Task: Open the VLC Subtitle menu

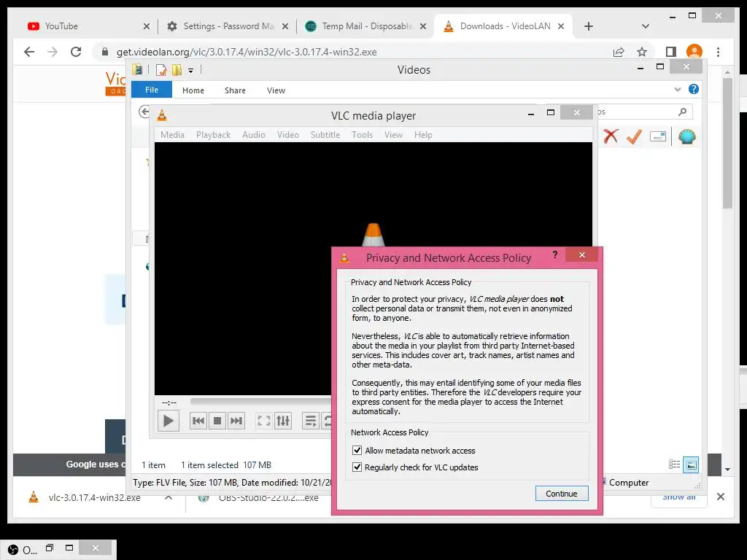Action: pyautogui.click(x=325, y=135)
